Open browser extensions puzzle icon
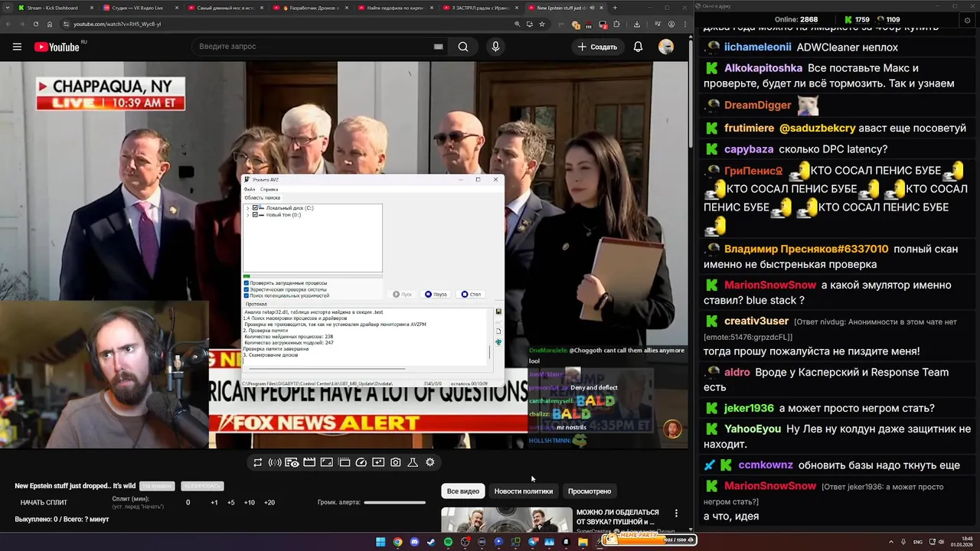 point(616,24)
